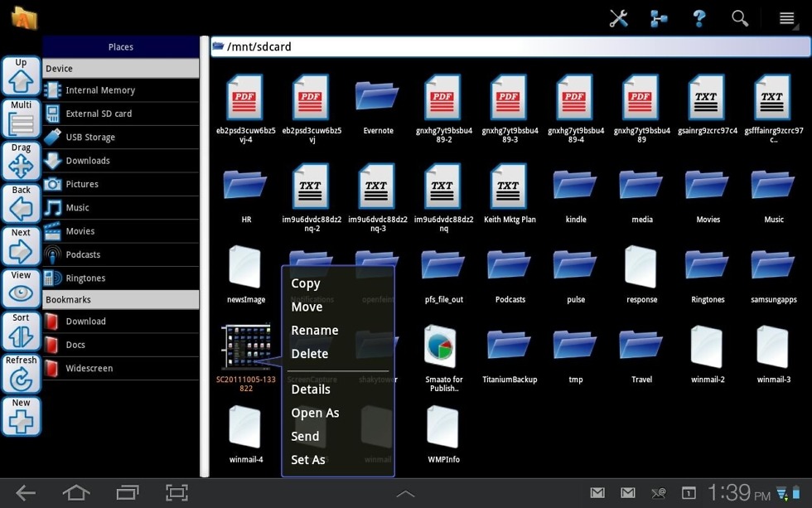The height and width of the screenshot is (508, 812).
Task: Open help with question mark icon
Action: point(699,18)
